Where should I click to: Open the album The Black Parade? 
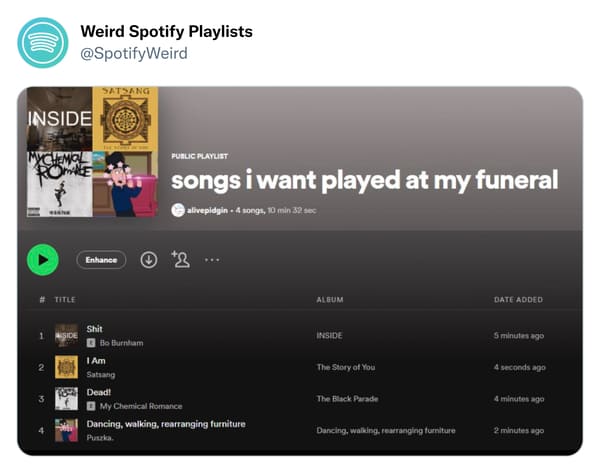pos(347,399)
